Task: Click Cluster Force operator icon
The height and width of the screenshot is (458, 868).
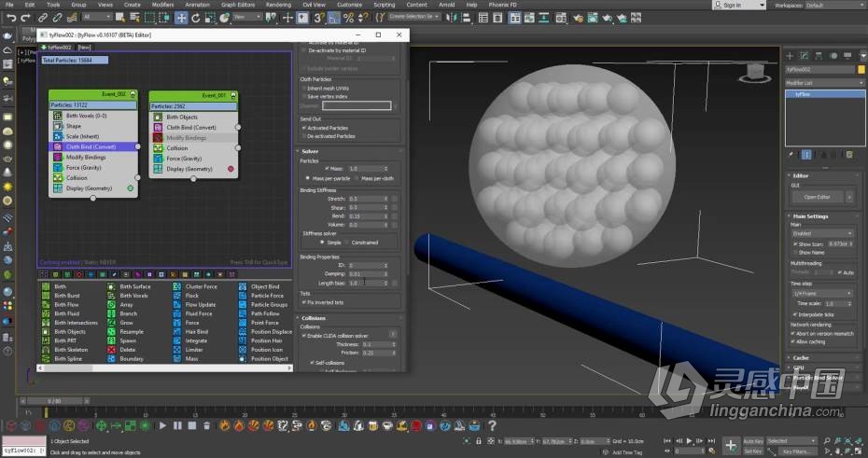Action: [177, 286]
